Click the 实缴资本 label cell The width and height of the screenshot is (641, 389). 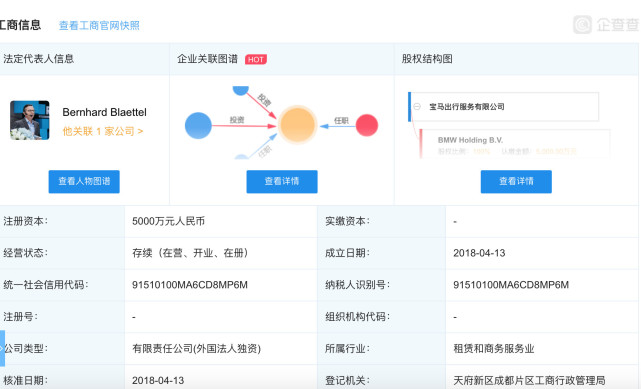tap(381, 221)
